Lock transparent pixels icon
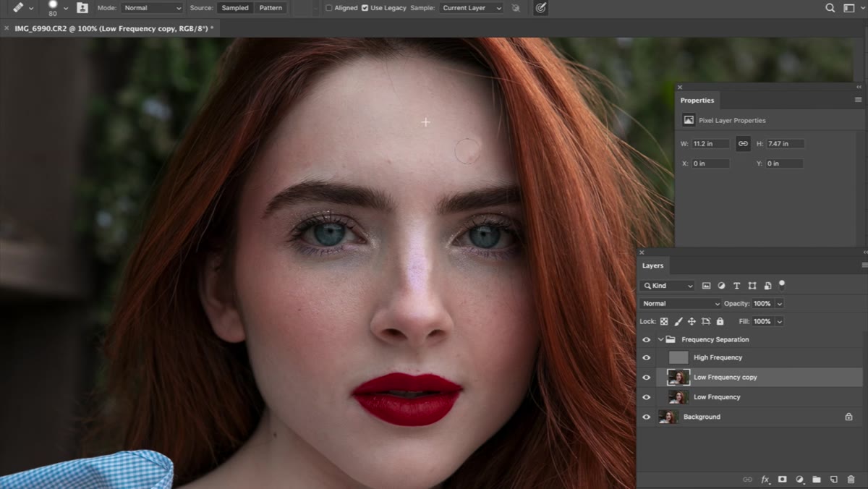 pos(664,321)
